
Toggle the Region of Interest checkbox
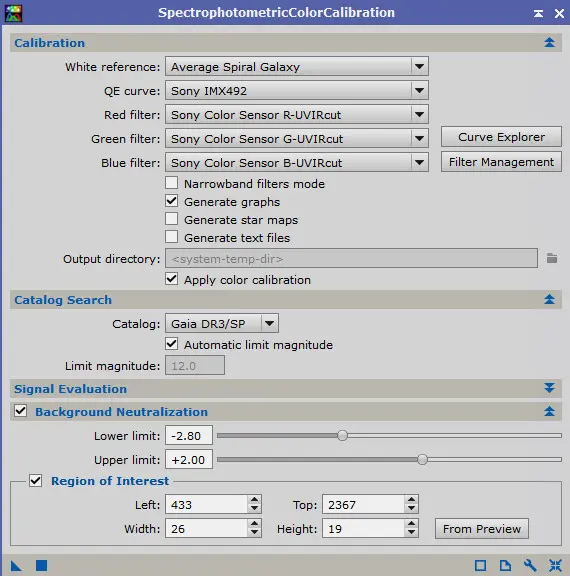click(36, 480)
